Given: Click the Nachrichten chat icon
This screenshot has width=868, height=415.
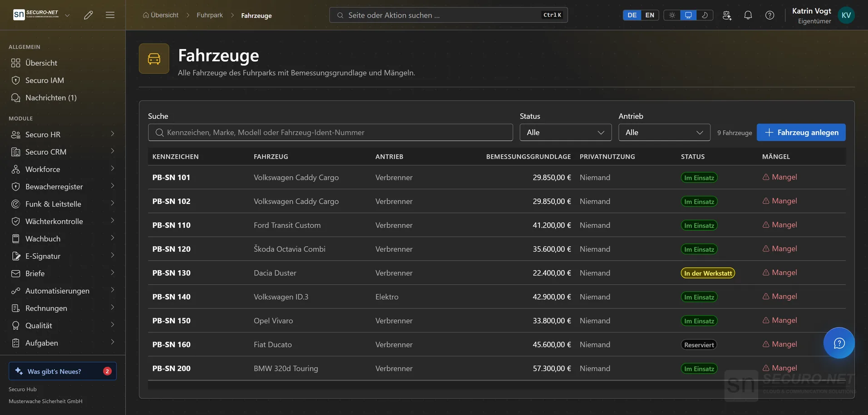Looking at the screenshot, I should 16,98.
